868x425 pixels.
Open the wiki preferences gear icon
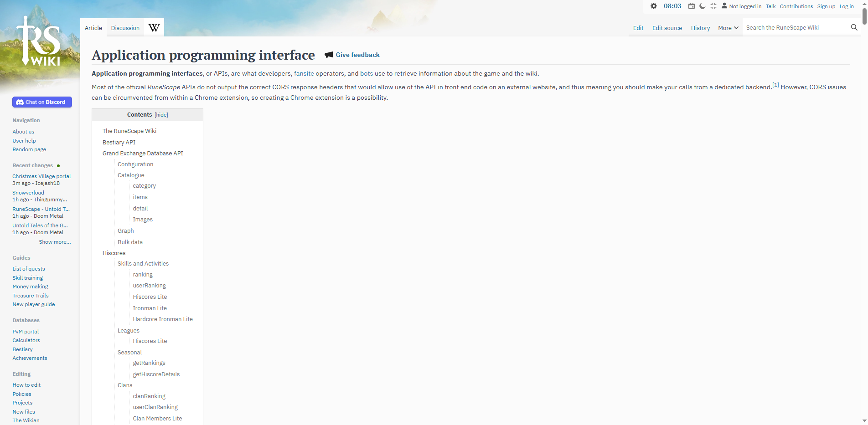[x=654, y=6]
